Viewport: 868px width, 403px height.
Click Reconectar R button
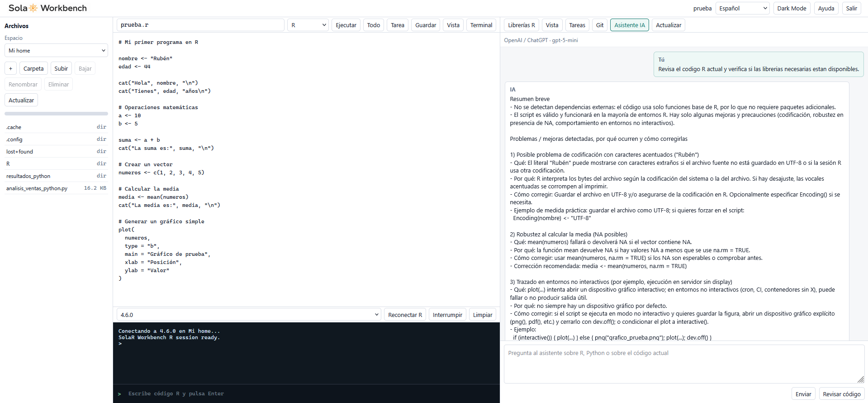click(405, 315)
